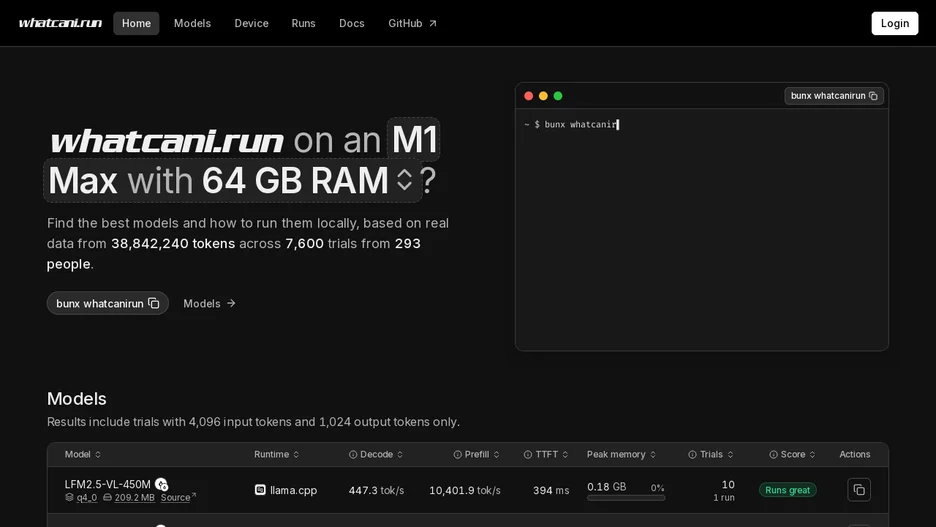Click the badge icon next to LFM2.5-VL-450M

(161, 485)
